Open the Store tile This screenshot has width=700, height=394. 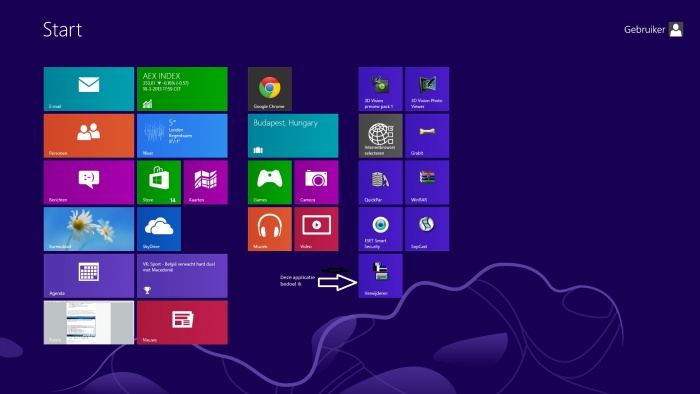point(159,182)
